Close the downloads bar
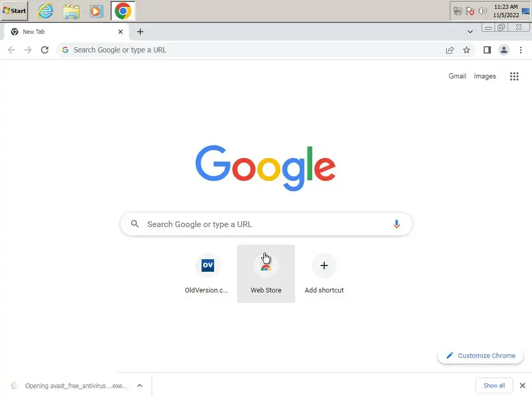The width and height of the screenshot is (532, 399). coord(523,385)
